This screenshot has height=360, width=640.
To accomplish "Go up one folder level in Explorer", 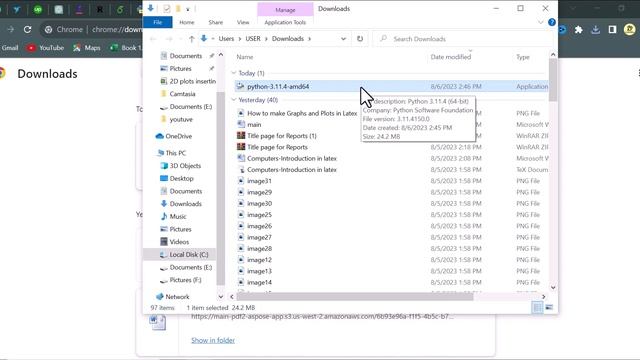I will click(191, 39).
